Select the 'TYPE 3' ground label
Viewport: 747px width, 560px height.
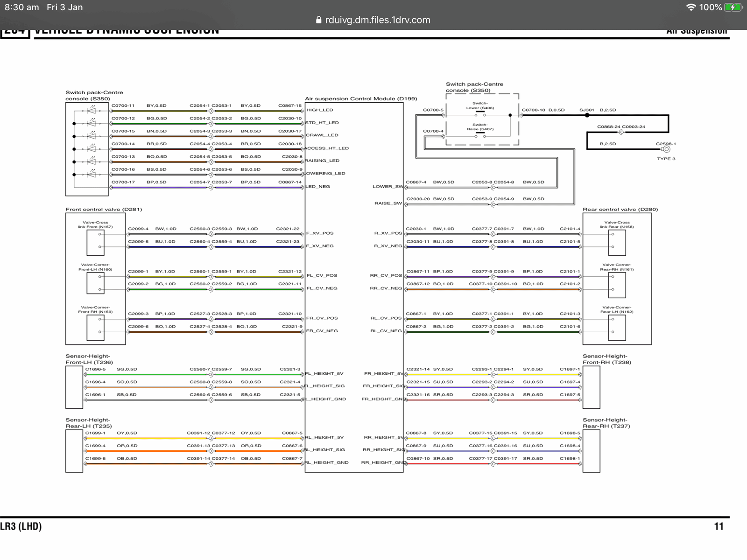(666, 159)
